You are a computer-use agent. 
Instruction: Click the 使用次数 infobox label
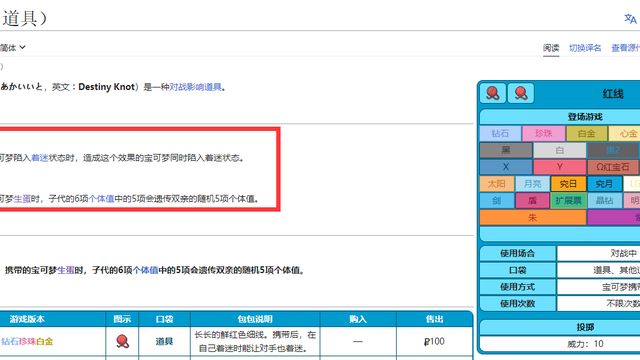518,303
